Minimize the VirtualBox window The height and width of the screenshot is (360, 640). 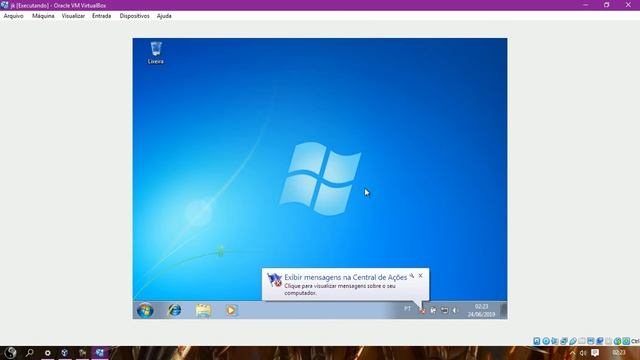pyautogui.click(x=586, y=5)
